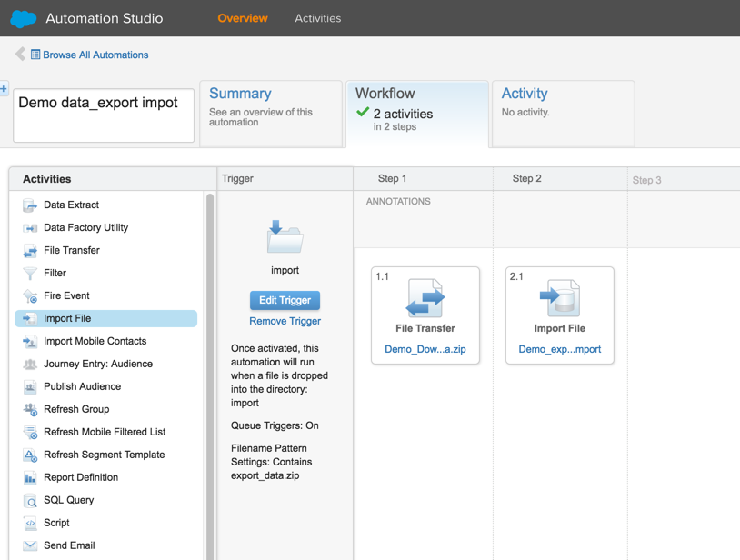Image resolution: width=740 pixels, height=560 pixels.
Task: Select Import Mobile Contacts label
Action: (95, 341)
